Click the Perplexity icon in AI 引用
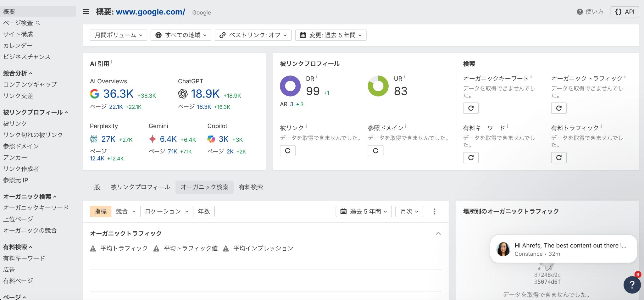The width and height of the screenshot is (644, 300). click(x=94, y=139)
